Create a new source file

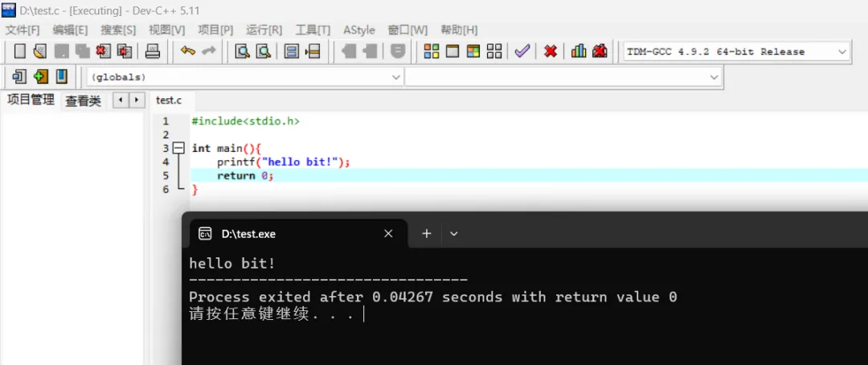pos(20,51)
